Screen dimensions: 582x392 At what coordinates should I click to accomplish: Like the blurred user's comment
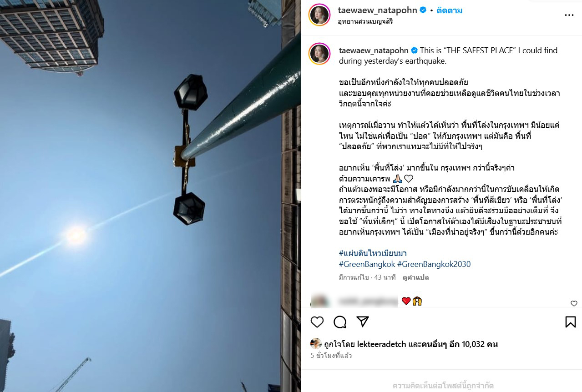(x=574, y=303)
